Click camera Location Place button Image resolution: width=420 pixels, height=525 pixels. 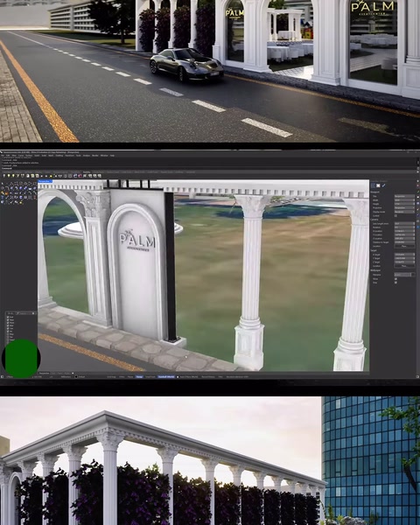[x=404, y=246]
